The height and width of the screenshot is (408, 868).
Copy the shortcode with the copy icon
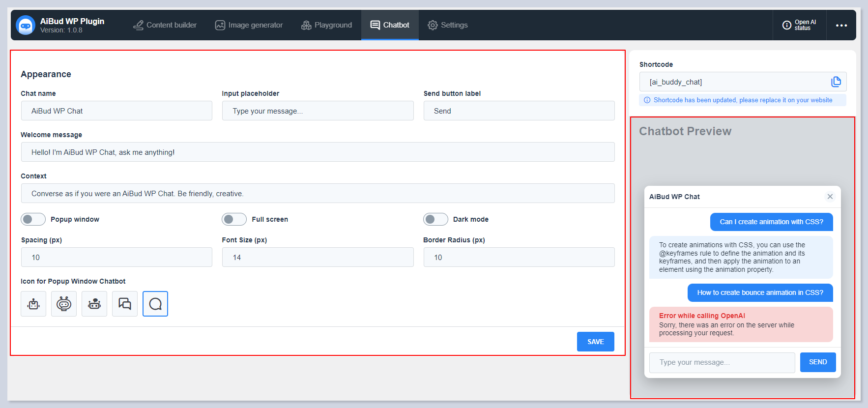(x=836, y=82)
